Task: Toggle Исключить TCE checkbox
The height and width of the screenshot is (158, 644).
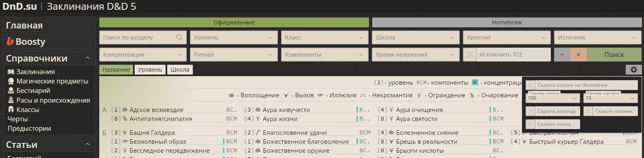Action: pyautogui.click(x=470, y=55)
